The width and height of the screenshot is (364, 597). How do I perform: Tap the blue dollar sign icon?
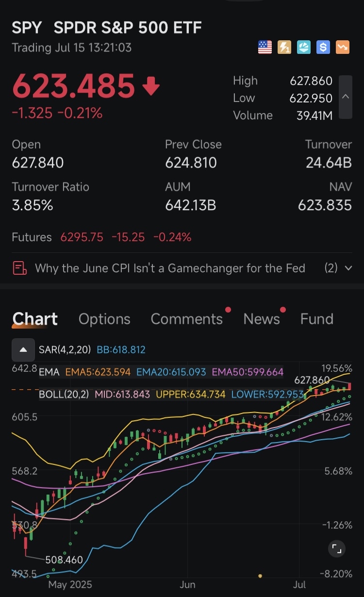tap(323, 47)
